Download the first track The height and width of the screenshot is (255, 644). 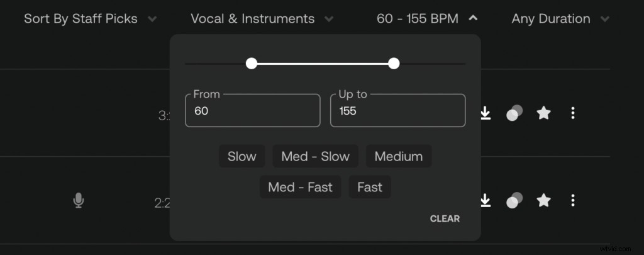click(x=486, y=113)
